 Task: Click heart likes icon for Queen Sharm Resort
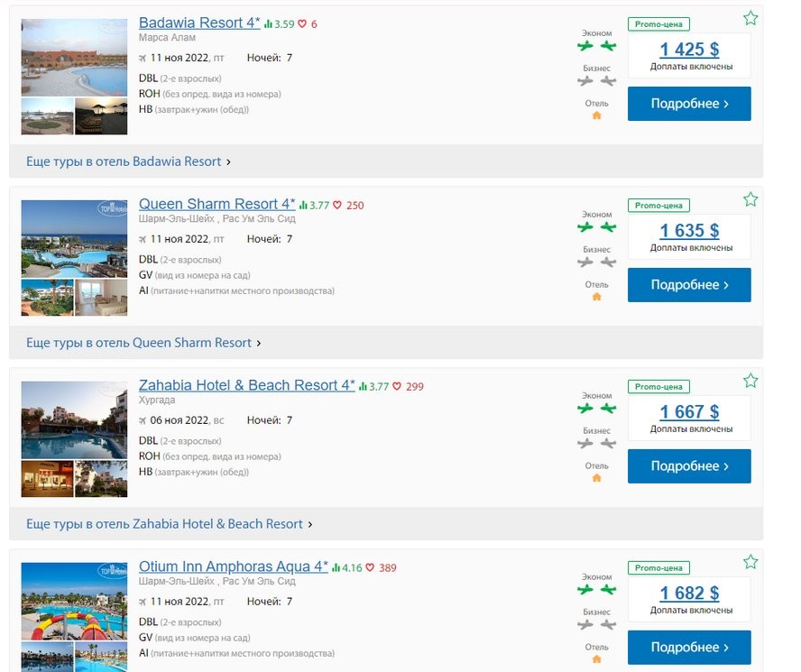337,206
